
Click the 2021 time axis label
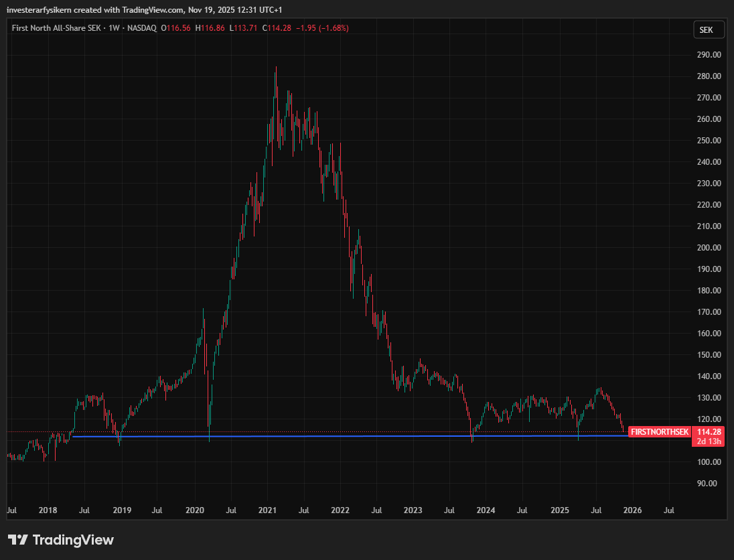(267, 510)
